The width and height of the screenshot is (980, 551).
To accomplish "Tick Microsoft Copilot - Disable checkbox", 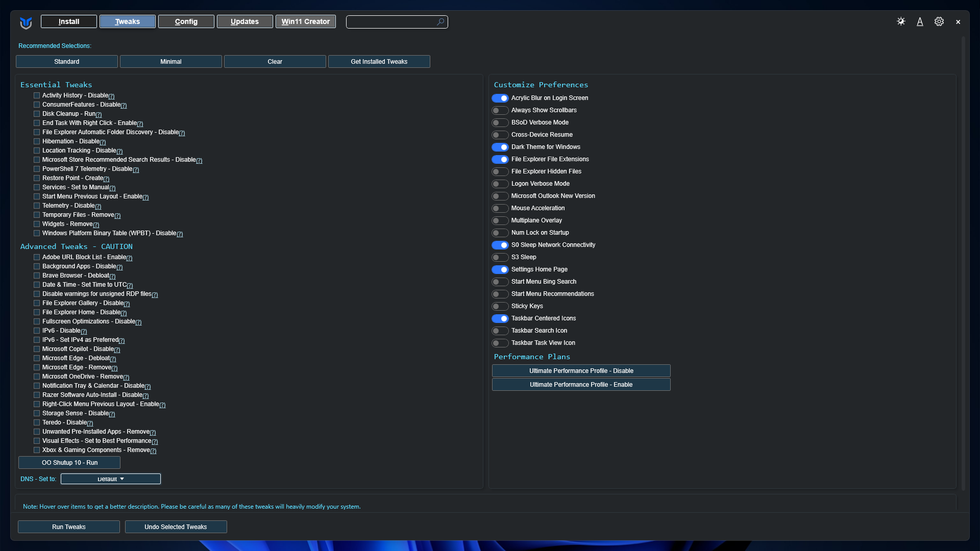I will coord(37,349).
